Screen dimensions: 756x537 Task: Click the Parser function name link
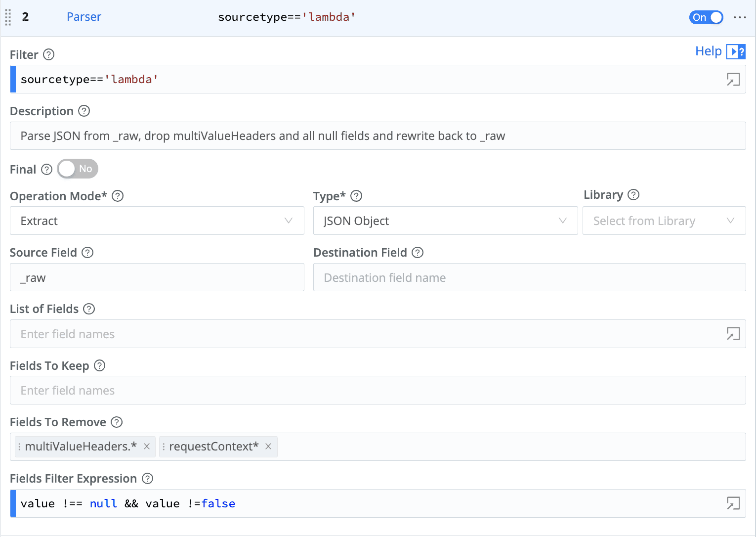(x=84, y=17)
